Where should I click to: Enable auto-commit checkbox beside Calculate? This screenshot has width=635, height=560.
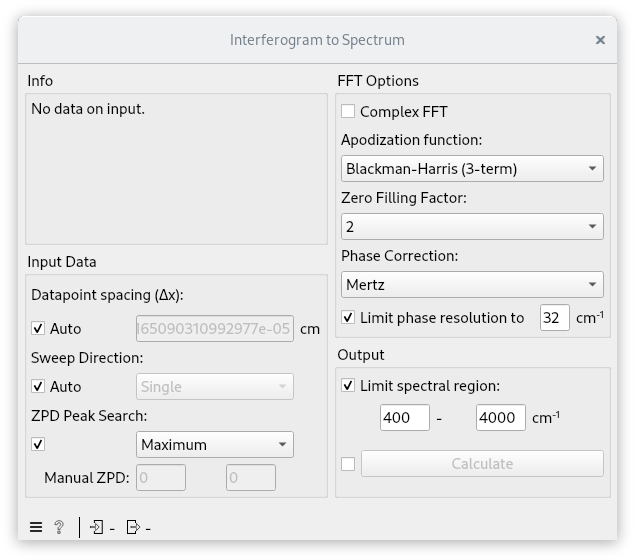point(348,464)
